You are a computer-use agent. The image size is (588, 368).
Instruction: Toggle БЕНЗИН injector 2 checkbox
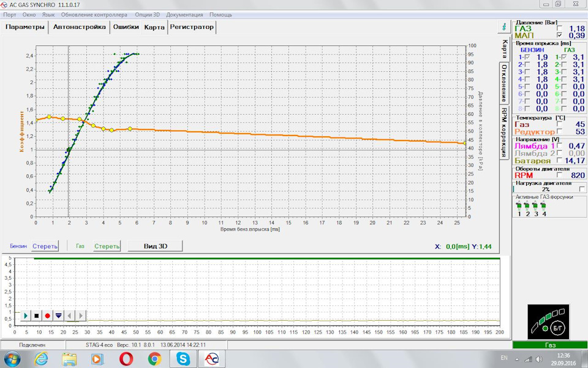point(527,64)
